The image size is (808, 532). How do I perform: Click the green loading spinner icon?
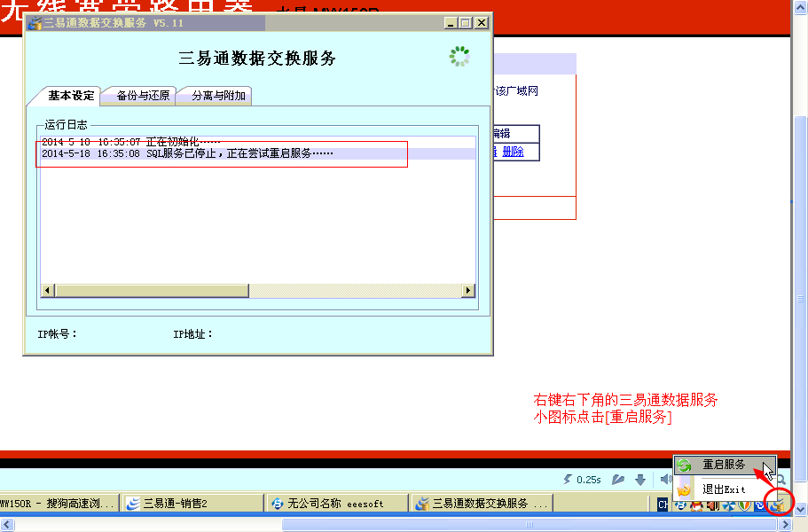coord(459,57)
